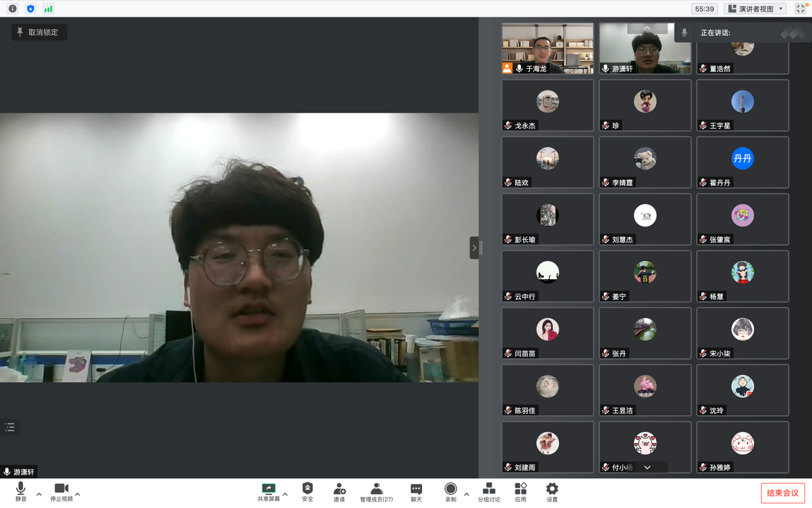Open the Invite (邀请) participants icon
The height and width of the screenshot is (508, 812).
click(339, 489)
